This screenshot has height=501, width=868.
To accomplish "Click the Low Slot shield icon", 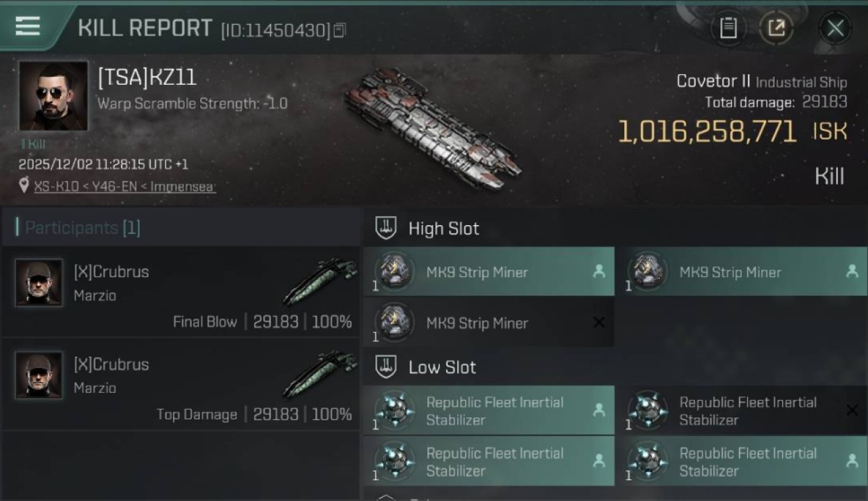I will (387, 367).
